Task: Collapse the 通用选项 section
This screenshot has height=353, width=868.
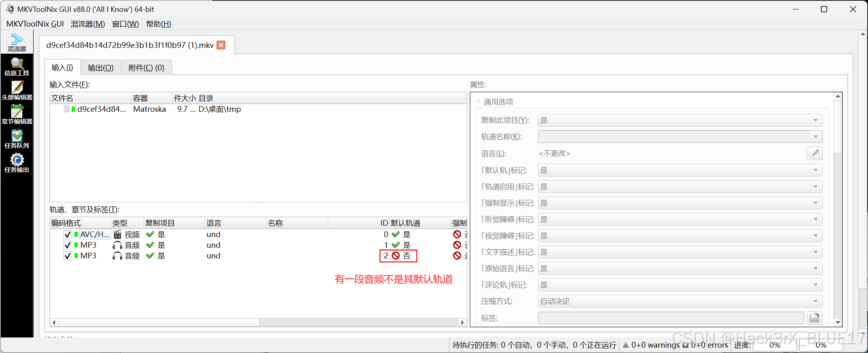Action: pos(478,102)
